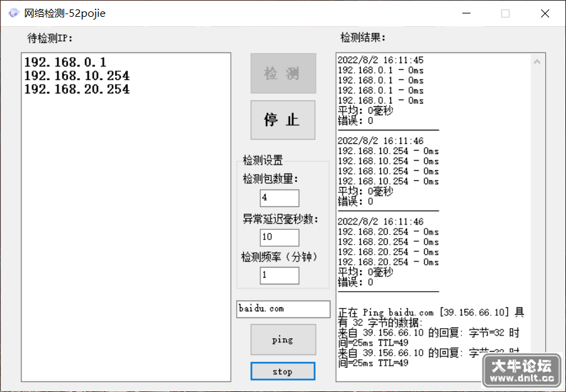The width and height of the screenshot is (566, 392).
Task: Click the stop button
Action: click(x=283, y=371)
